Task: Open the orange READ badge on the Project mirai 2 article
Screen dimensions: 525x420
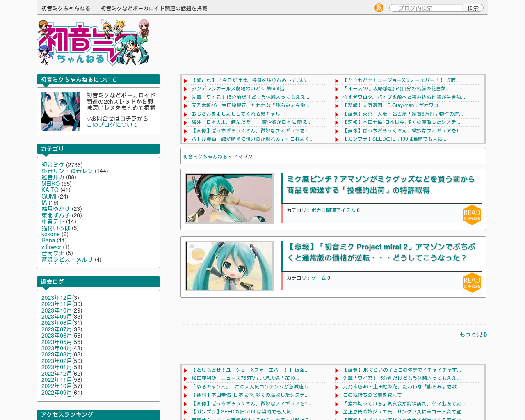Action: (x=472, y=283)
